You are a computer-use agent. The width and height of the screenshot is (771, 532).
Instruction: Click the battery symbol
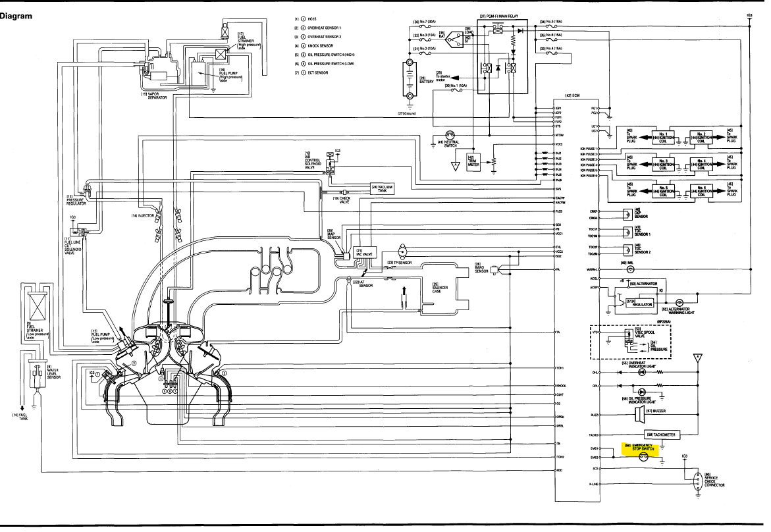(x=409, y=80)
